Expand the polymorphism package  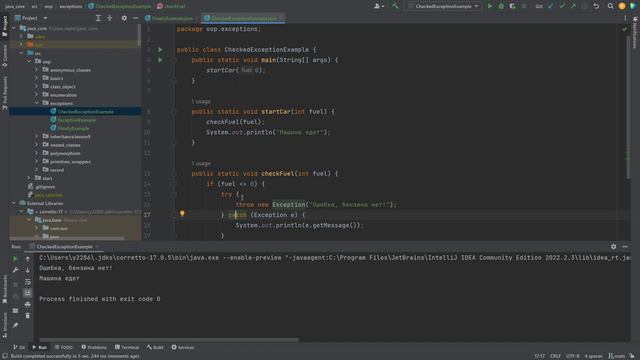coord(36,153)
